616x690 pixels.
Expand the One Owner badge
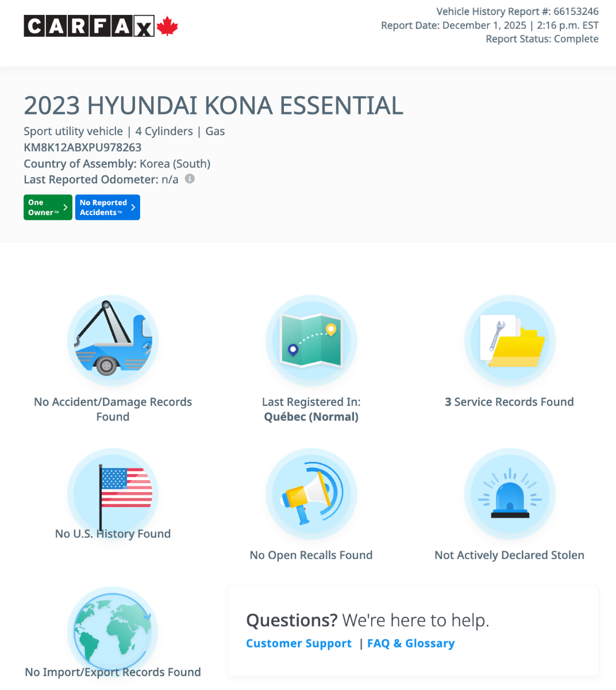48,207
